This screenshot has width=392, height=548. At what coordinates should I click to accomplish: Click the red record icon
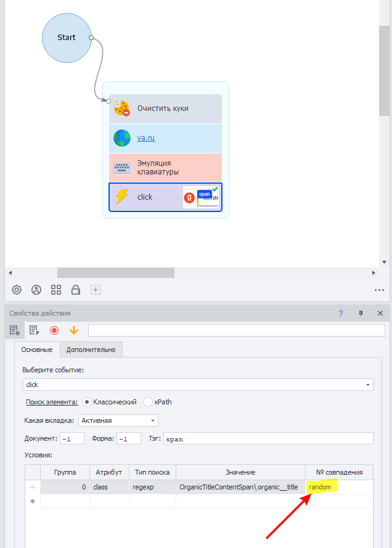(54, 330)
